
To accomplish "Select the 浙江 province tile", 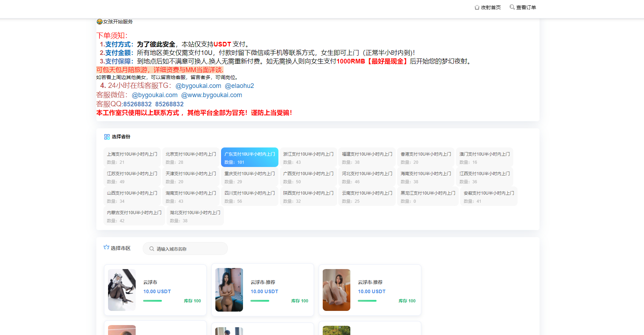I will coord(309,157).
